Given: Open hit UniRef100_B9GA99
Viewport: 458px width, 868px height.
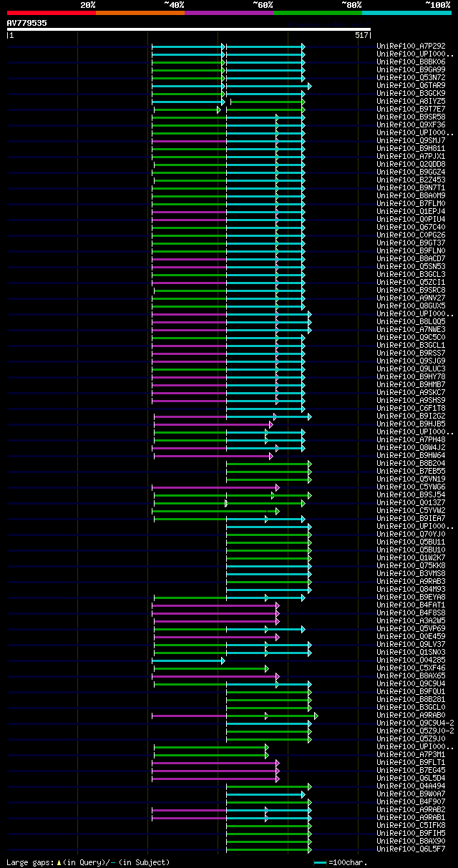Looking at the screenshot, I should click(x=412, y=69).
